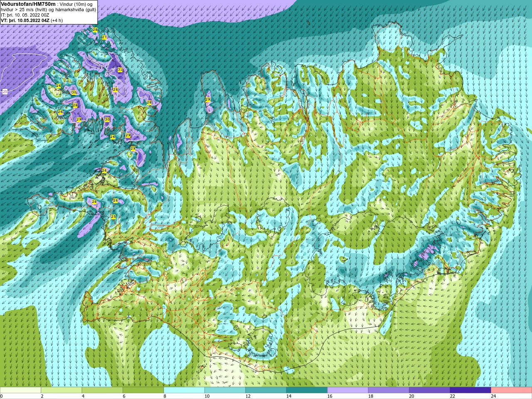Click the 18–20 m/s purple legend swatch

tap(389, 390)
